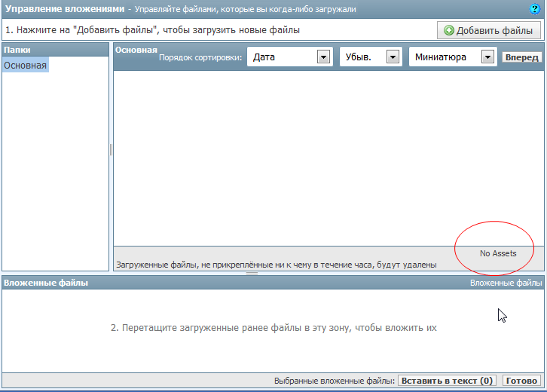Open the "Дата" sort field dropdown
Image resolution: width=547 pixels, height=392 pixels.
(290, 57)
